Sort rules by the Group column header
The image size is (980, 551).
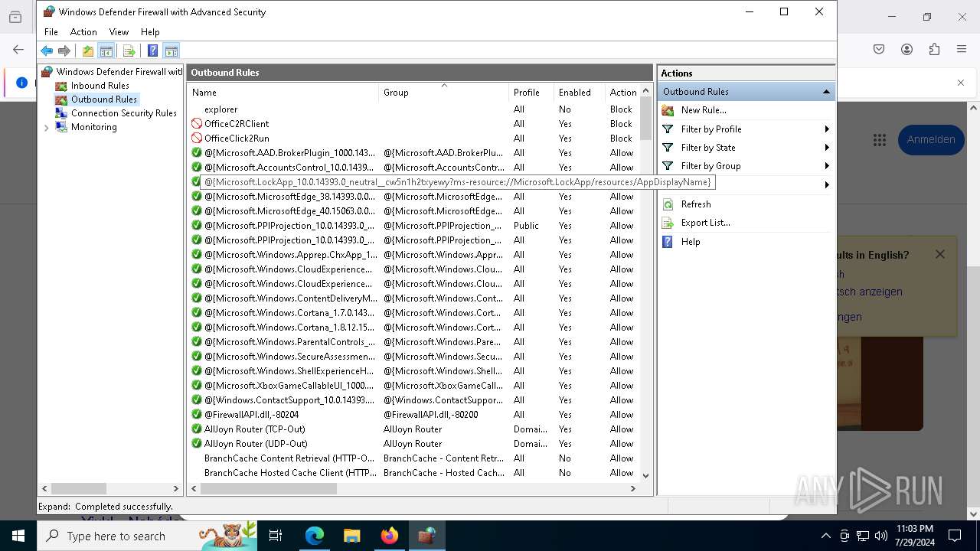[443, 93]
